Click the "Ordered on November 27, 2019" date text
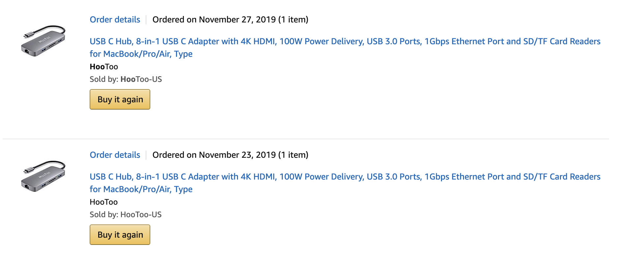The image size is (644, 270). [214, 19]
